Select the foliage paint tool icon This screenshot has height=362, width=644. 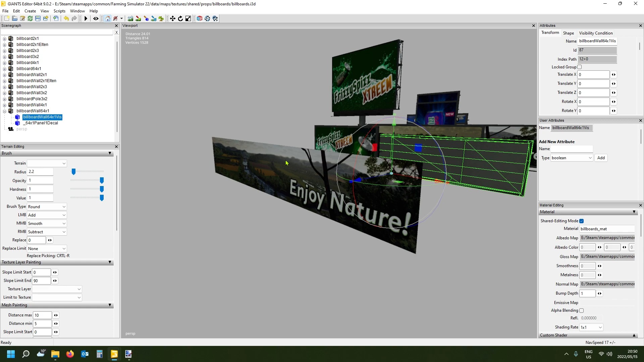tap(146, 18)
